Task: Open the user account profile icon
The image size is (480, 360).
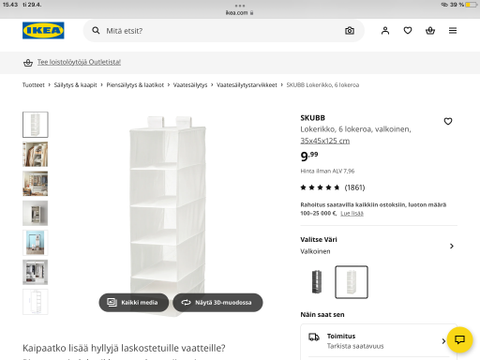Action: 385,31
